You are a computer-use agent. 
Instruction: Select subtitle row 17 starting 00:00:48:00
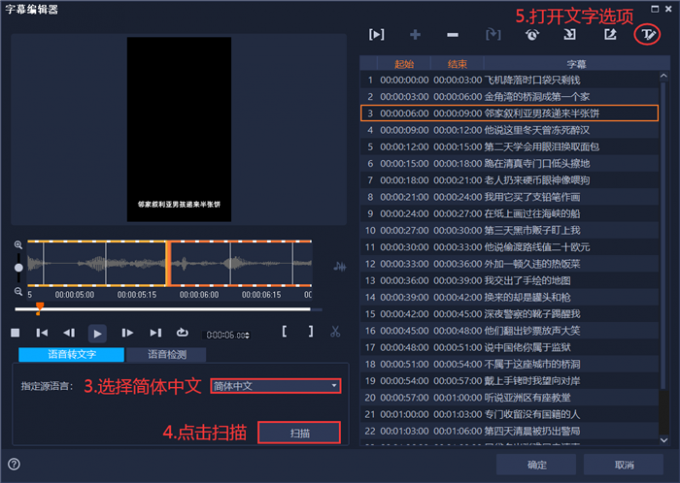click(509, 348)
